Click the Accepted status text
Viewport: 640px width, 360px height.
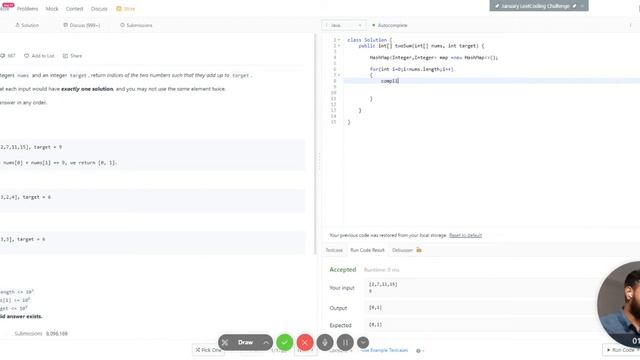343,270
